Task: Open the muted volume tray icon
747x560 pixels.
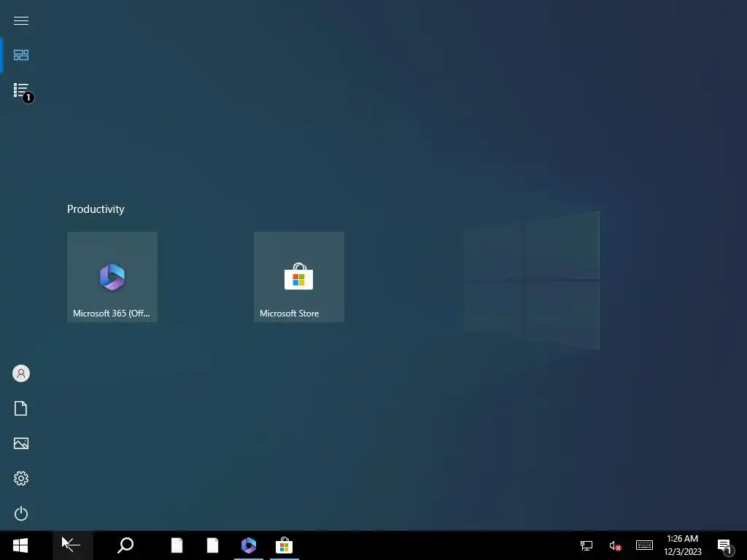Action: click(615, 545)
